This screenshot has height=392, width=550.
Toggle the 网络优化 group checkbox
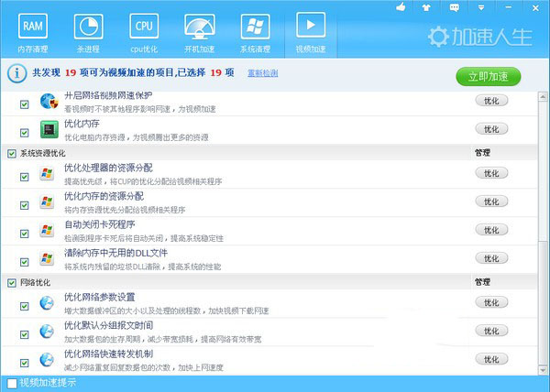coord(12,283)
